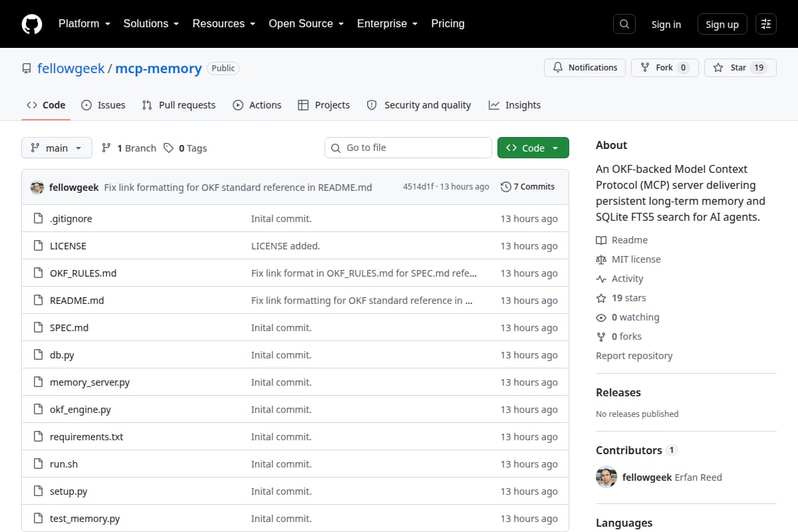Click the file icon beside run.sh
The width and height of the screenshot is (798, 532).
click(x=38, y=464)
